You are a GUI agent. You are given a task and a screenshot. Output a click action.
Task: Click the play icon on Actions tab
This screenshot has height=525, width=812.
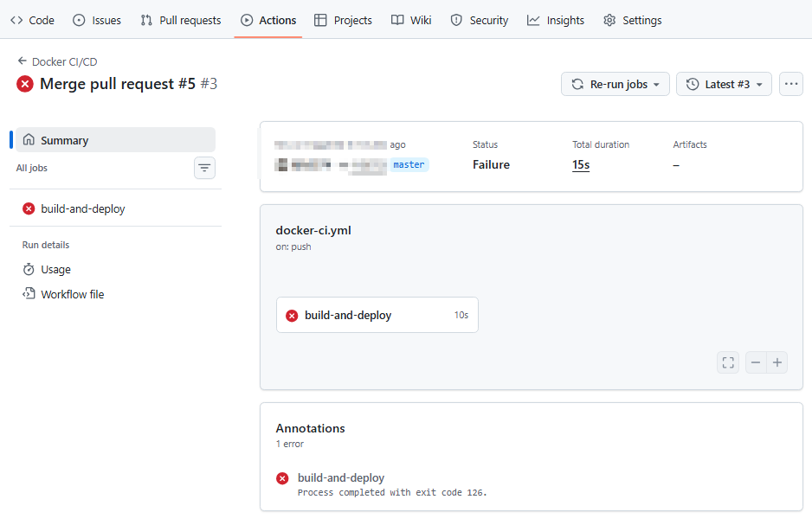click(x=247, y=20)
